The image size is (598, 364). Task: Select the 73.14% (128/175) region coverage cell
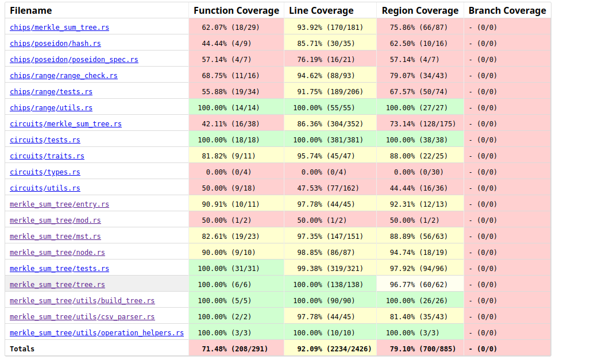(x=420, y=124)
